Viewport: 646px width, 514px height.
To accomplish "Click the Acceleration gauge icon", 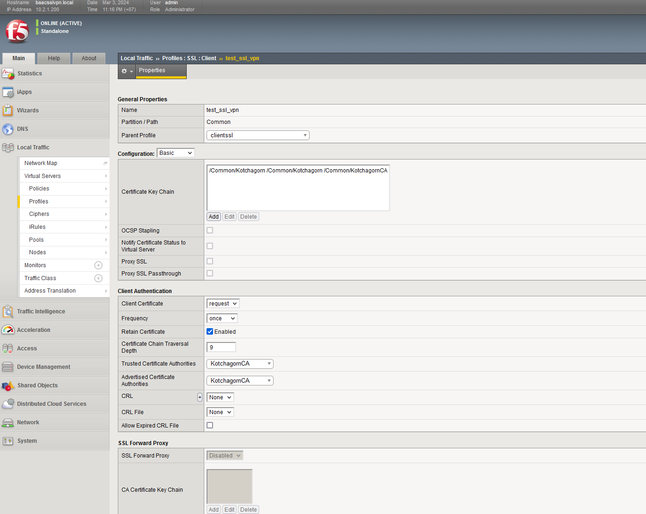I will [8, 330].
